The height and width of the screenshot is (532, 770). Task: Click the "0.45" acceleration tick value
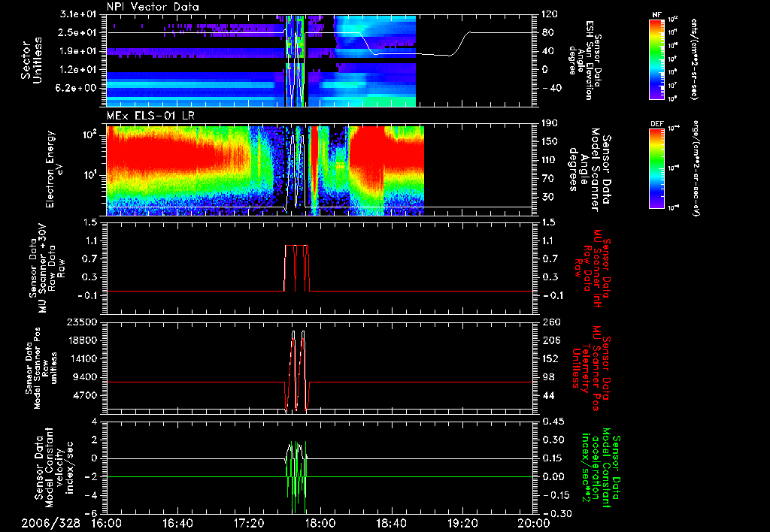click(x=553, y=421)
